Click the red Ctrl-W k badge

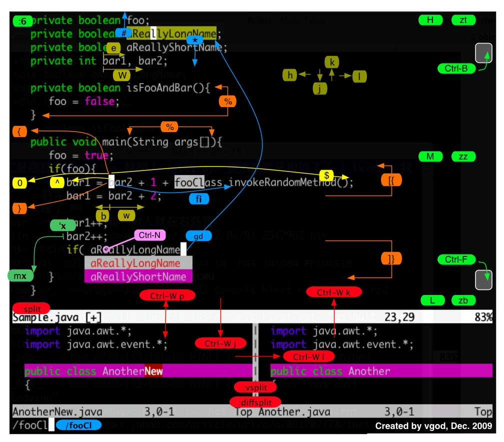pos(334,292)
